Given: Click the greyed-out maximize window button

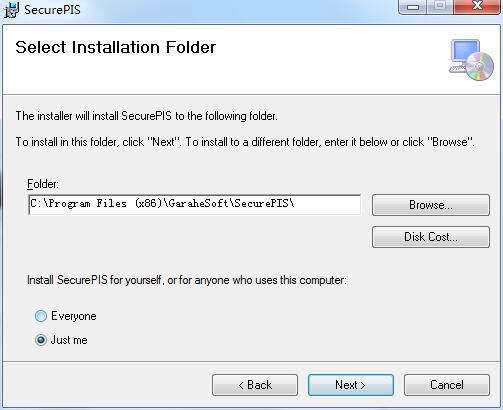Looking at the screenshot, I should pyautogui.click(x=439, y=7).
